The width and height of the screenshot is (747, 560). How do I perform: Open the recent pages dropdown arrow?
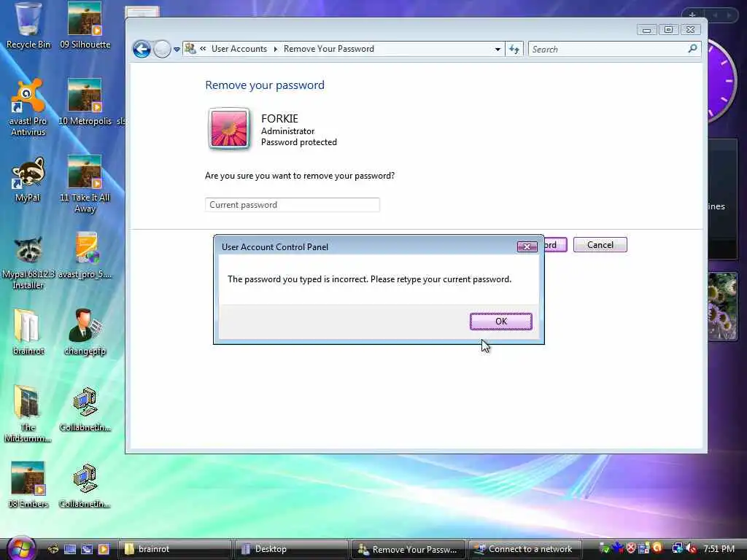pyautogui.click(x=177, y=49)
